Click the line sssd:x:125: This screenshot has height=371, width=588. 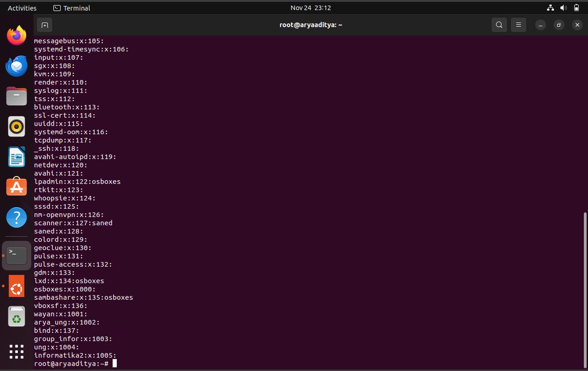tap(57, 206)
